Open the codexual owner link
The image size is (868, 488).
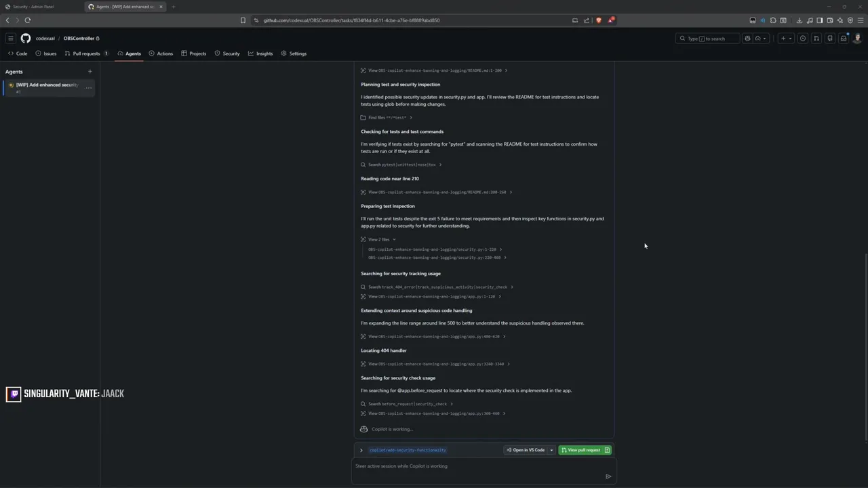pyautogui.click(x=45, y=39)
